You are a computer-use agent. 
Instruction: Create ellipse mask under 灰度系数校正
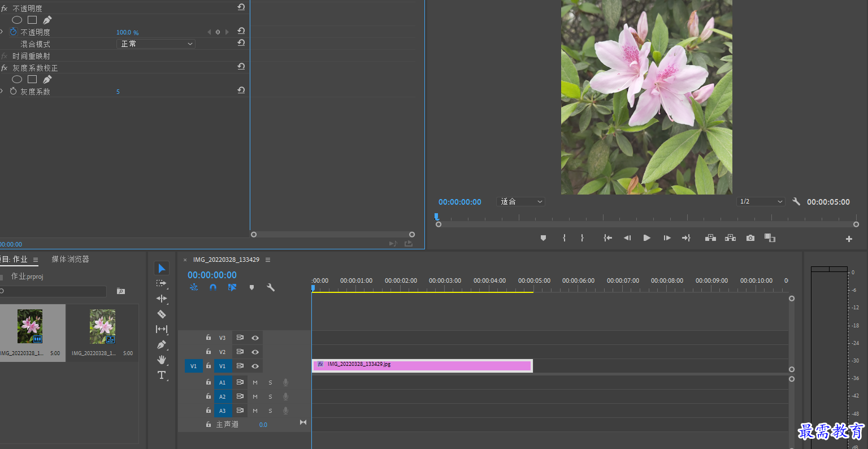[x=17, y=79]
